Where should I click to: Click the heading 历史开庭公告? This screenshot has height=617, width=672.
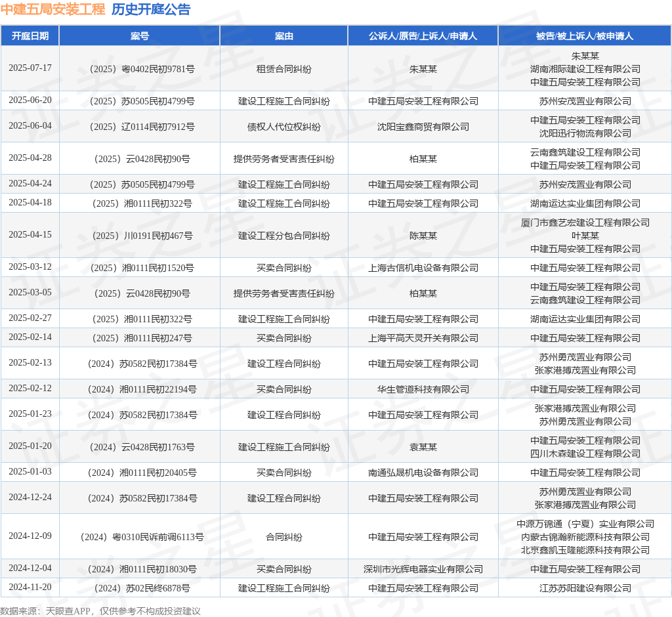[x=151, y=9]
